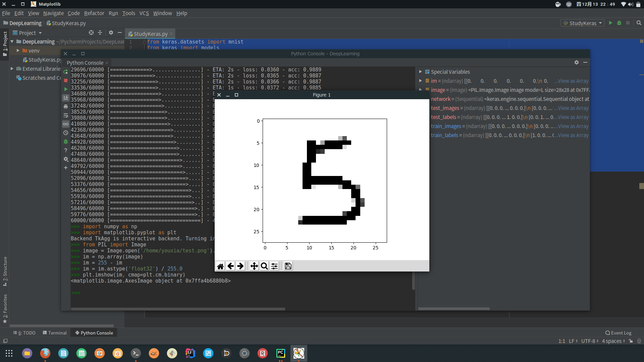
Task: Select the Python Console bottom tab
Action: pos(94,333)
